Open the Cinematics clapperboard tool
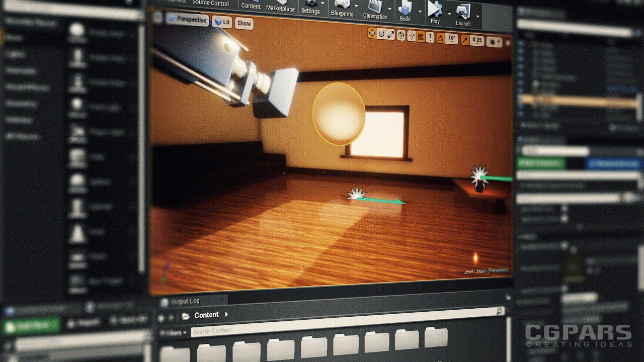Viewport: 644px width, 362px height. (375, 7)
